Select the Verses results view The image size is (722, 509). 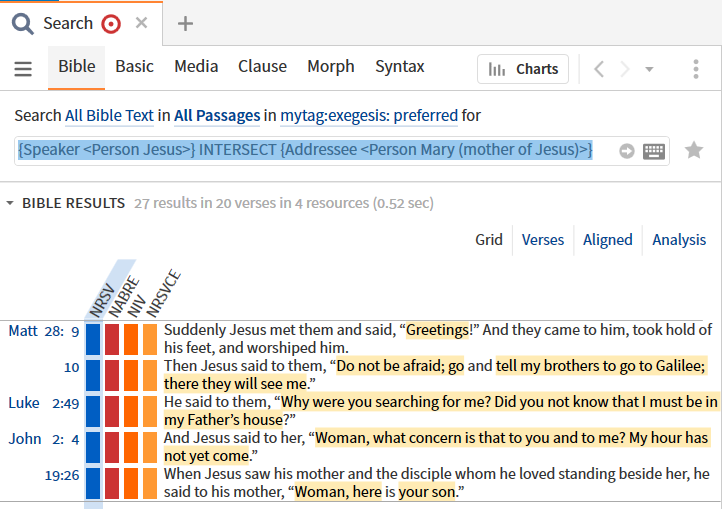[x=542, y=240]
